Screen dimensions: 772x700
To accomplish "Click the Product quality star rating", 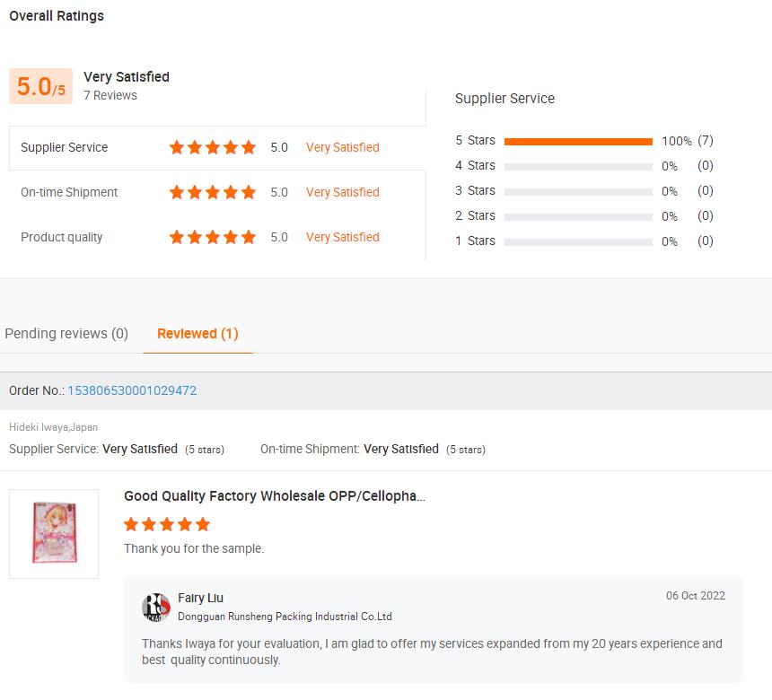I will 213,237.
